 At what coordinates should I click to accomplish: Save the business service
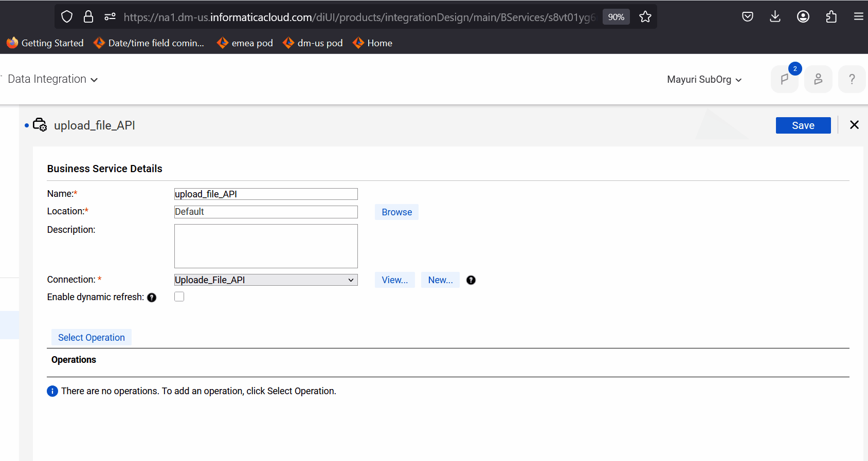pyautogui.click(x=803, y=125)
